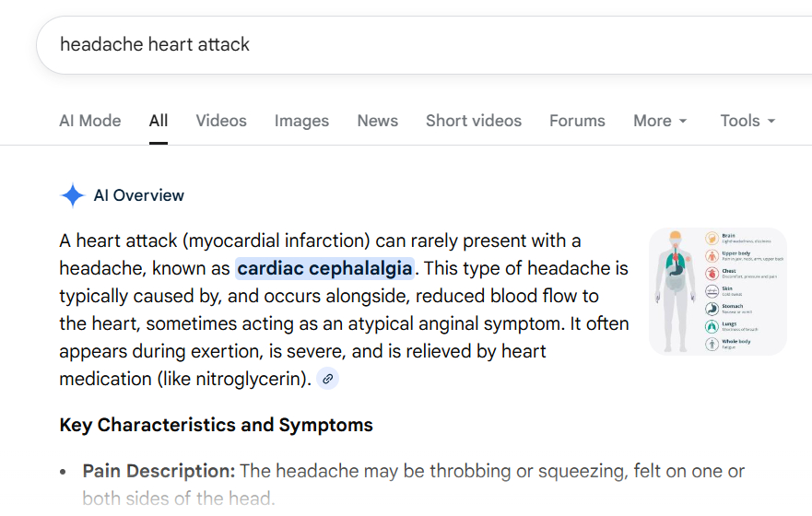Click the AI Overview sparkle icon
This screenshot has width=812, height=516.
(72, 195)
